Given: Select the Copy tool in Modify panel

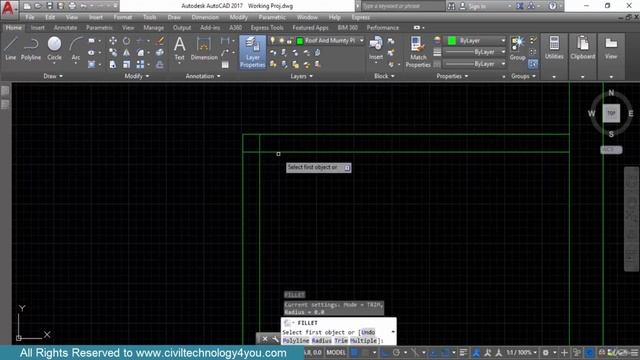Looking at the screenshot, I should coord(113,53).
